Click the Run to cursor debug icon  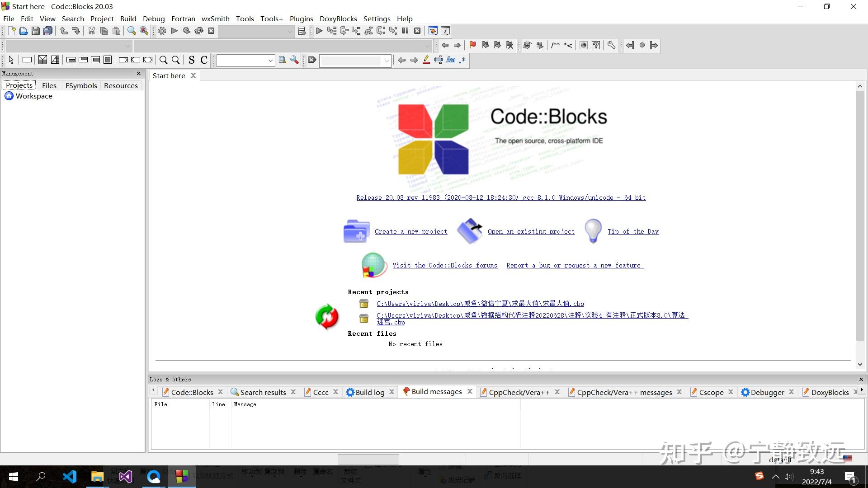332,31
